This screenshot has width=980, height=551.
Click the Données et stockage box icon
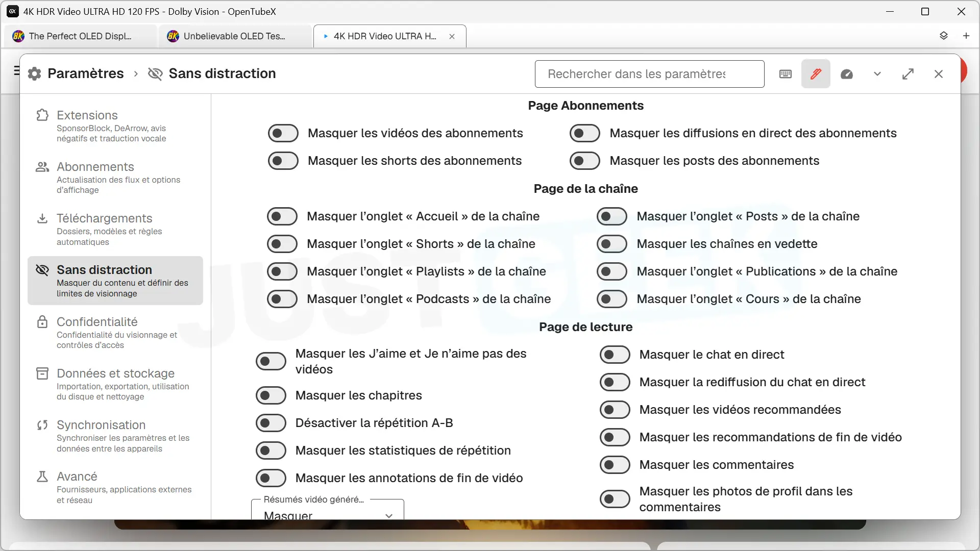pos(42,373)
